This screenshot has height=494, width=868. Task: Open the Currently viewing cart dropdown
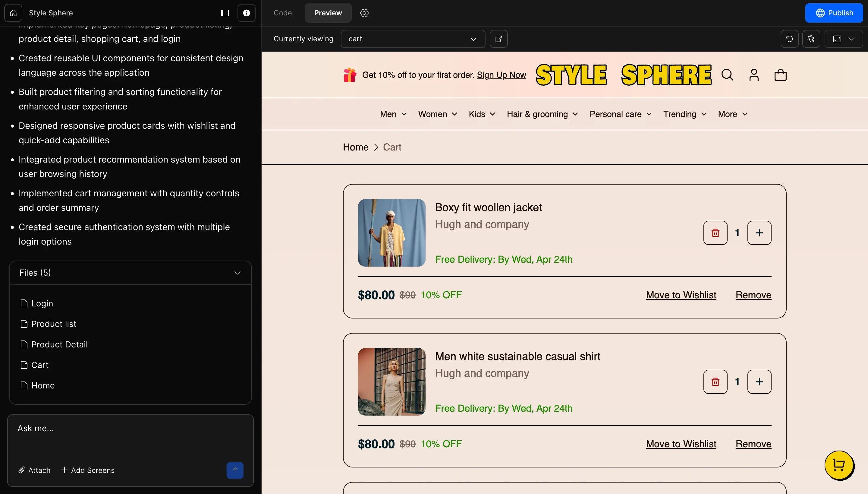pos(413,39)
